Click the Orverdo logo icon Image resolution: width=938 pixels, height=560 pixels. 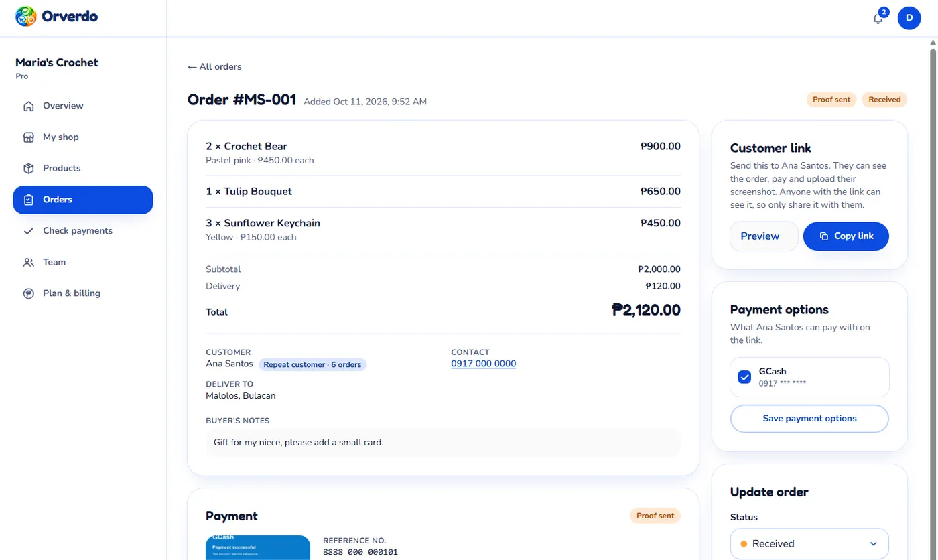pos(26,17)
